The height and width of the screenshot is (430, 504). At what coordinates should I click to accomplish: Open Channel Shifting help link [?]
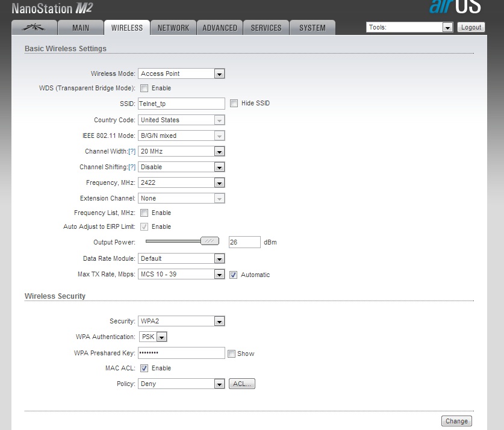pos(132,167)
